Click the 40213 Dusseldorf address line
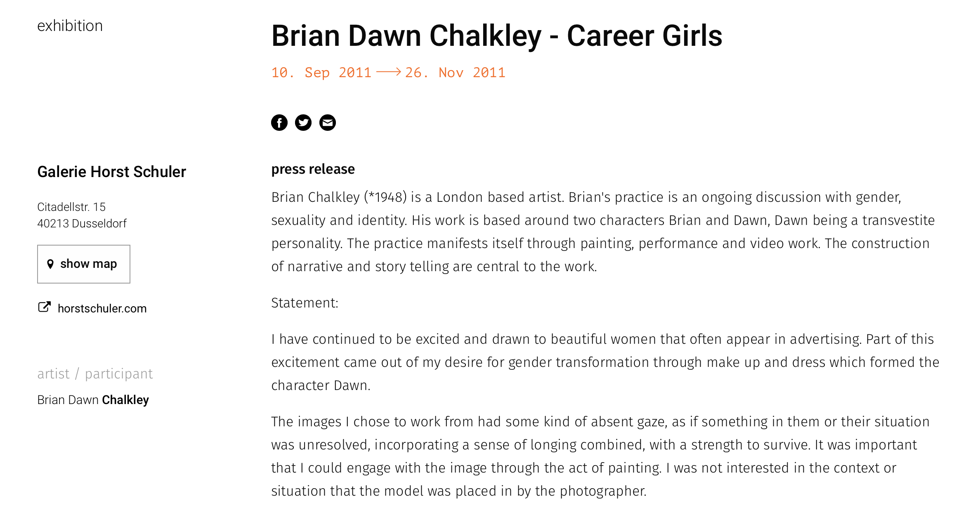 [x=82, y=223]
